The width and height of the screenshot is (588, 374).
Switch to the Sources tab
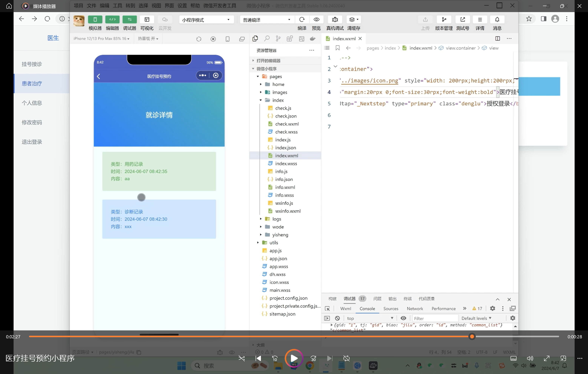click(x=391, y=309)
